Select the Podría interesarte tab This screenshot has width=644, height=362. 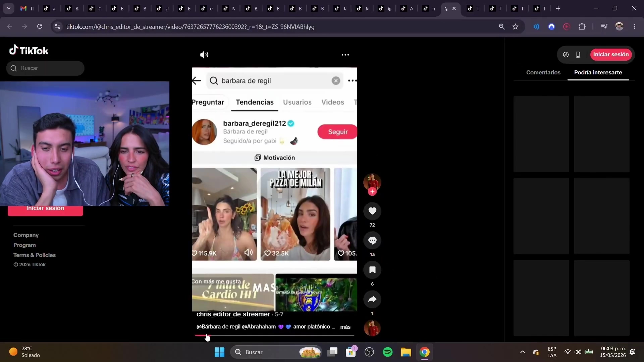tap(598, 72)
